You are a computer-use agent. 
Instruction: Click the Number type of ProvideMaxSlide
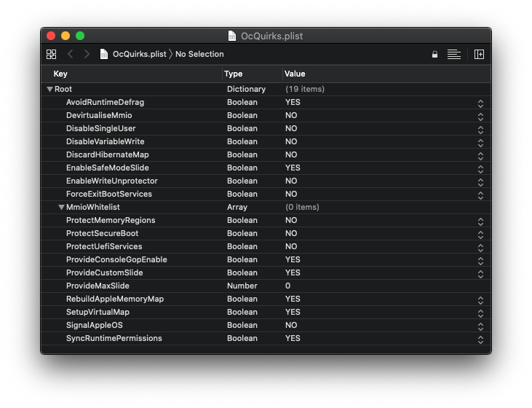(x=242, y=286)
